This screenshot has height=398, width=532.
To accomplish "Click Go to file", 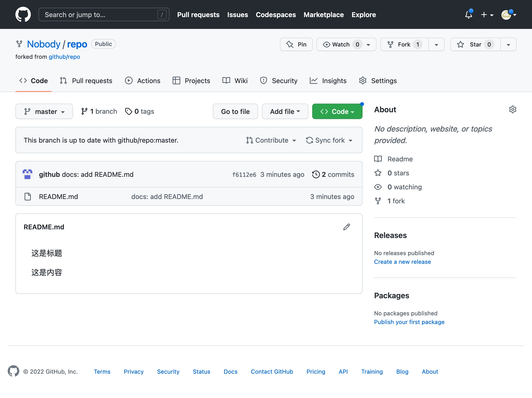I will pyautogui.click(x=235, y=111).
